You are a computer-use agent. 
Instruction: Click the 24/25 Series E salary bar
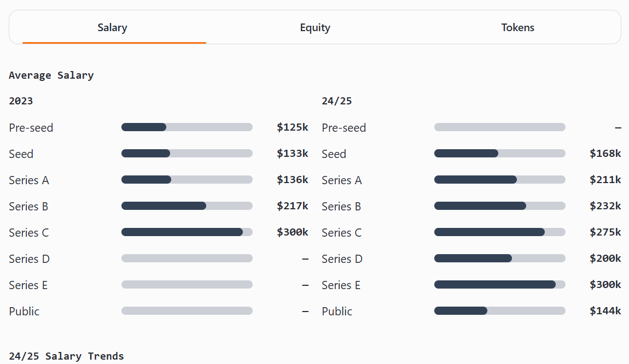click(x=499, y=285)
